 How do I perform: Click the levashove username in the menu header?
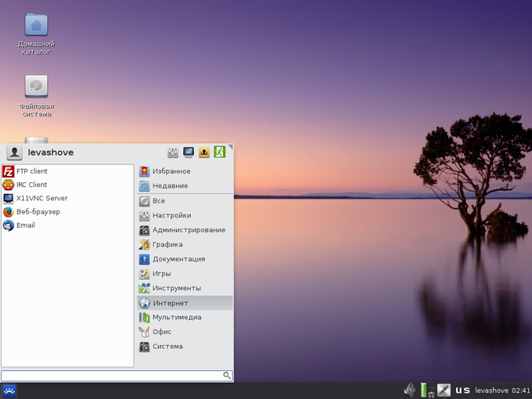pyautogui.click(x=51, y=153)
